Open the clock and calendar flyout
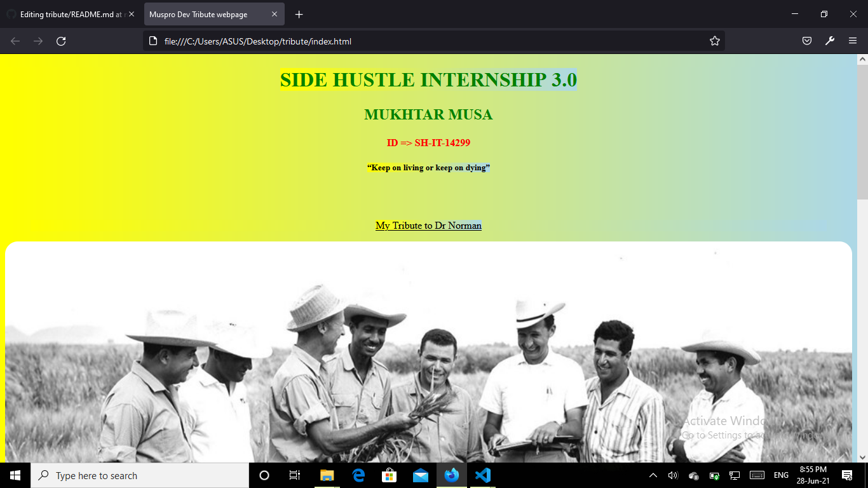868x488 pixels. [813, 475]
